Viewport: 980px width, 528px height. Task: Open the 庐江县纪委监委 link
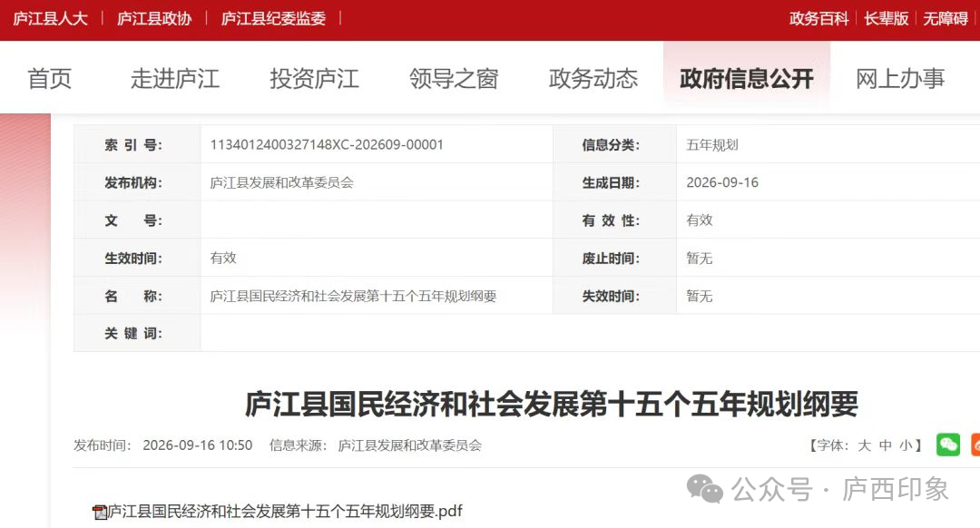(274, 19)
